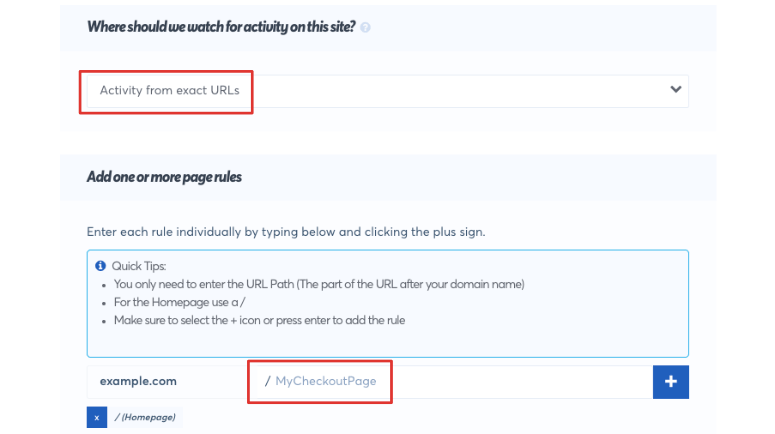Add the rule with the blue plus button

pos(671,382)
